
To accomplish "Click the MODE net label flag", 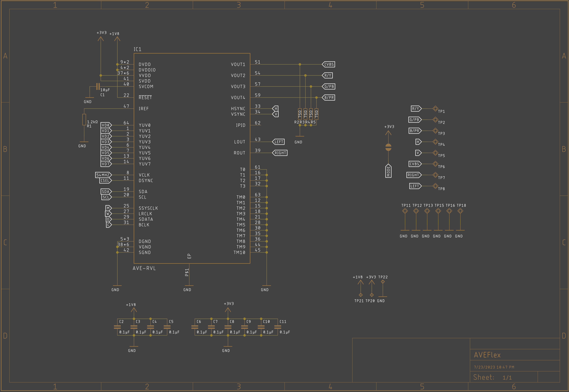I will point(388,171).
